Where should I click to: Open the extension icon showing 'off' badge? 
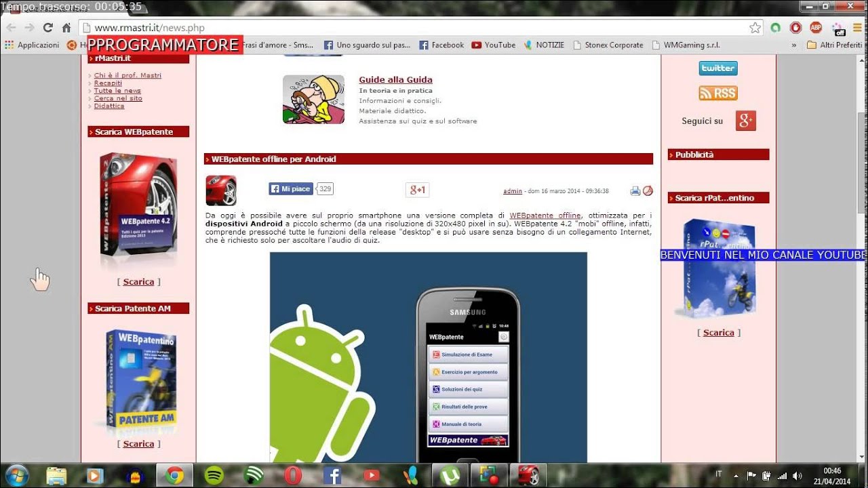(x=839, y=28)
